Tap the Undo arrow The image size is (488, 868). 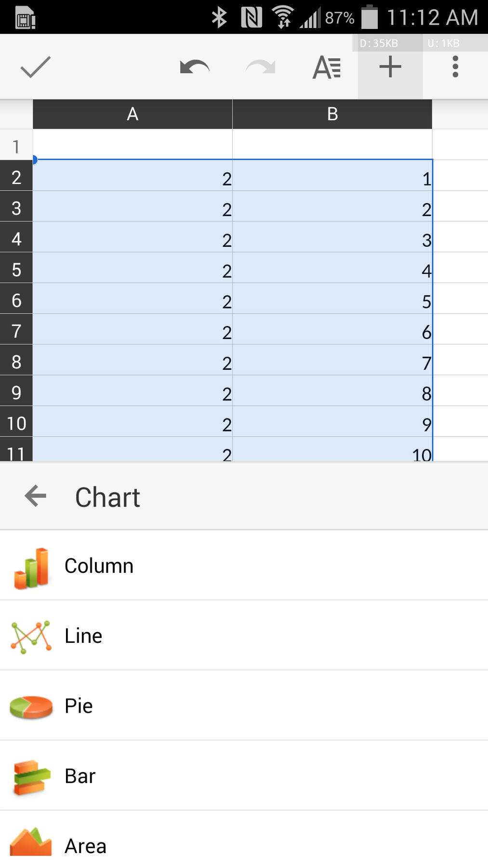194,67
